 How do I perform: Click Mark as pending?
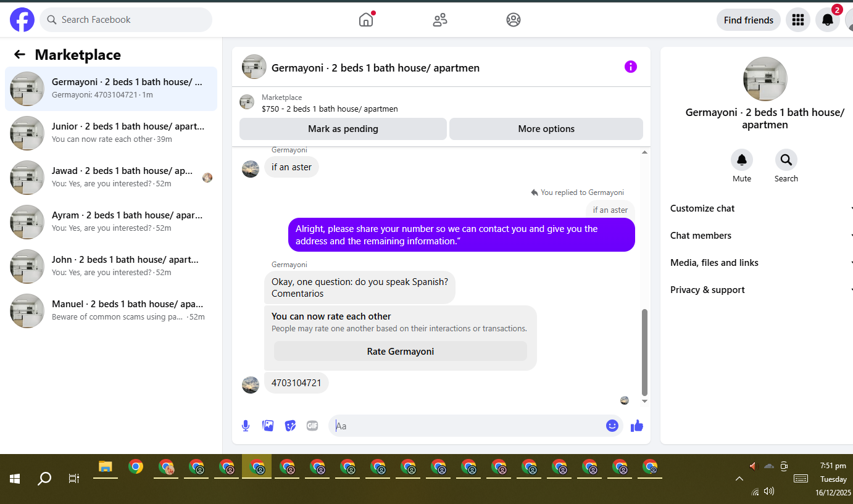(343, 129)
